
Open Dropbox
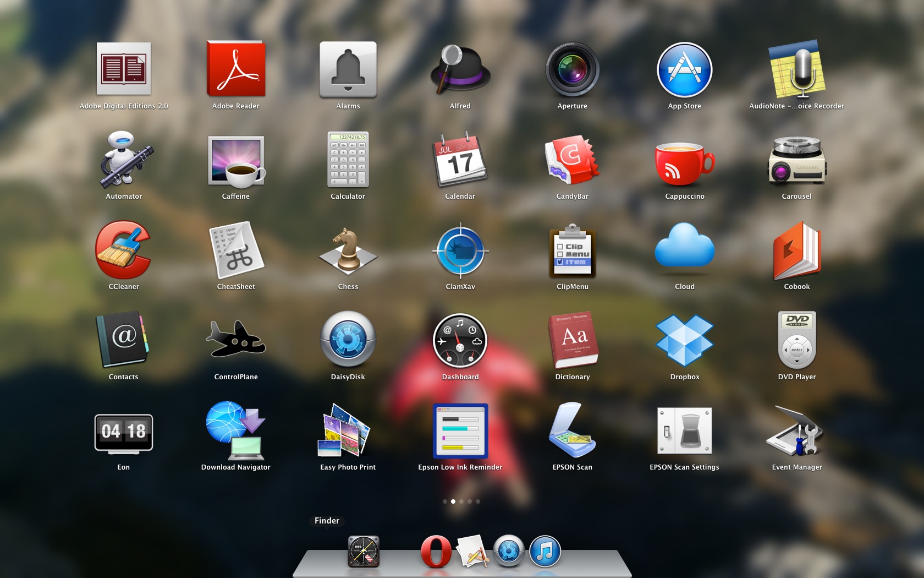(685, 340)
